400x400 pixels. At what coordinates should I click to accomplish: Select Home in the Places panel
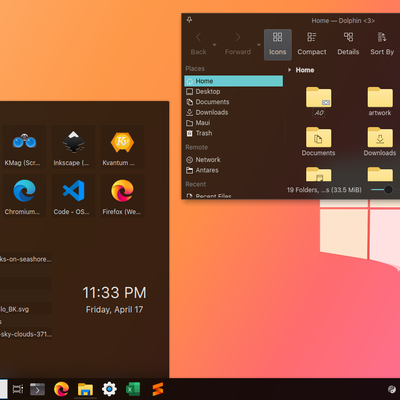pos(233,81)
